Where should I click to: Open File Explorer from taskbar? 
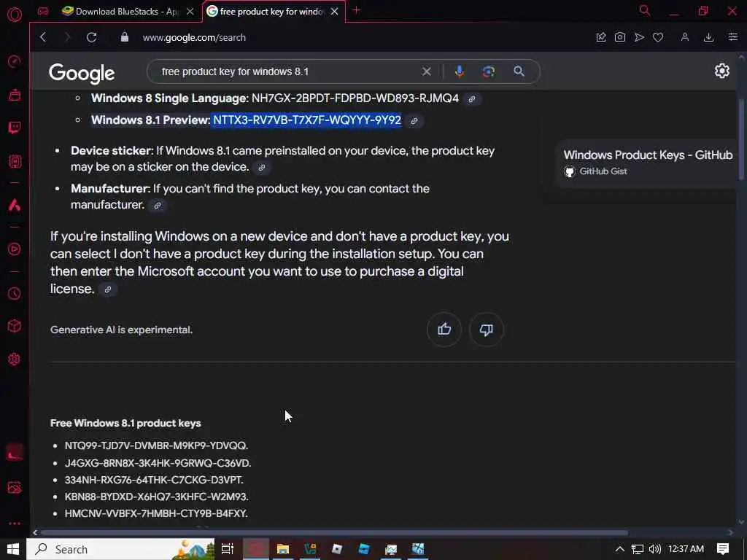[x=283, y=549]
